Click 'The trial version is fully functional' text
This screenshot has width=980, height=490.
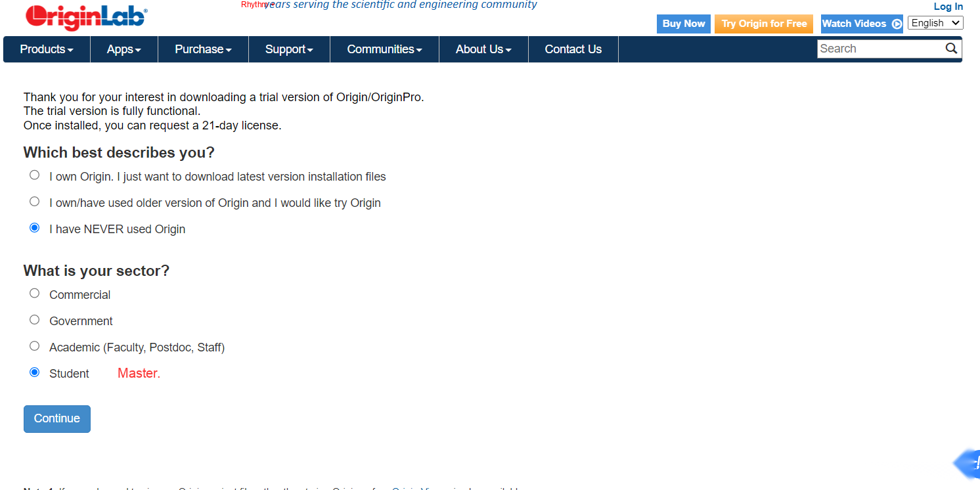click(x=112, y=111)
